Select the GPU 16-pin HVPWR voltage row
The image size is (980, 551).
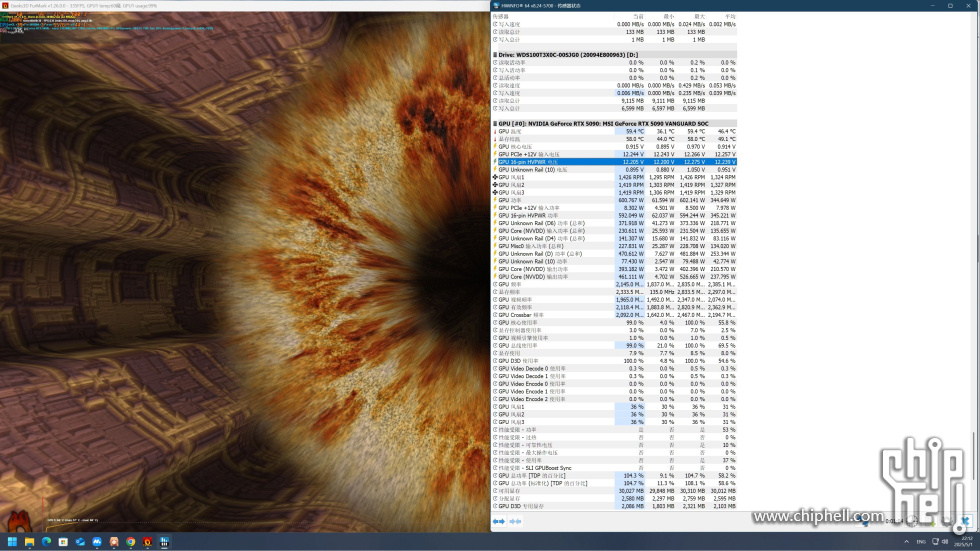pyautogui.click(x=614, y=162)
